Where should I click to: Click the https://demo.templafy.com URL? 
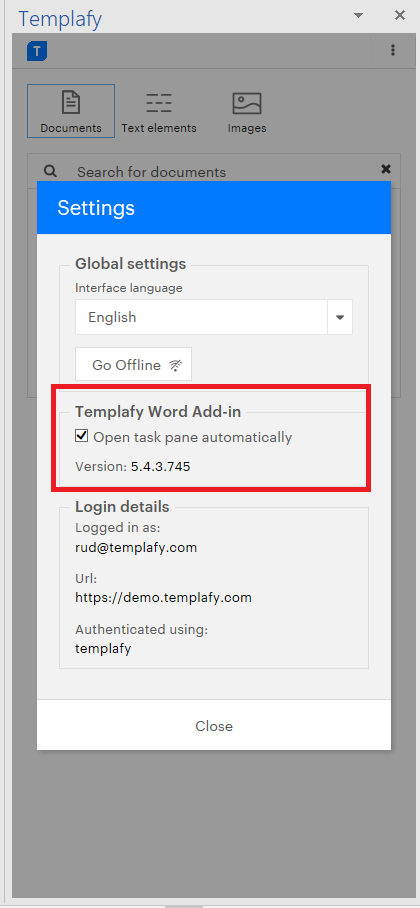click(x=163, y=598)
